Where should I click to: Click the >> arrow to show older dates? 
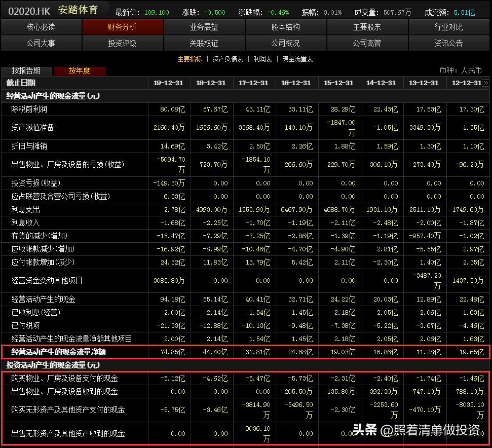tap(487, 83)
